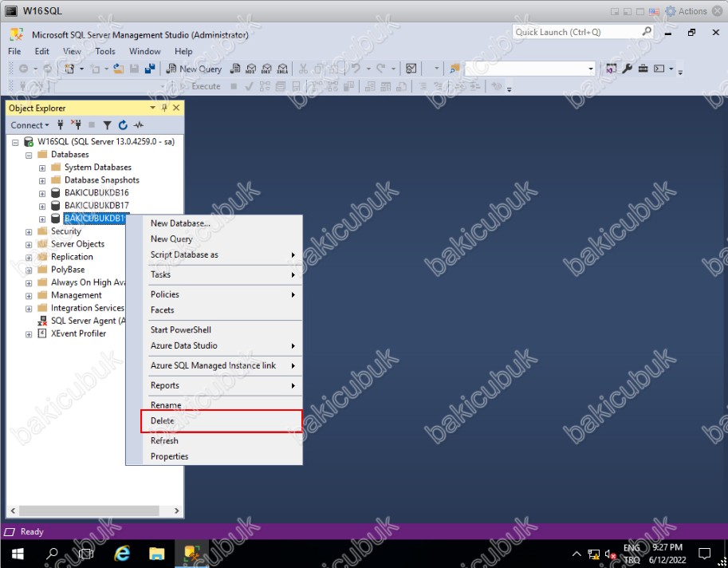Image resolution: width=728 pixels, height=568 pixels.
Task: Click the Connect Object Explorer plug icon
Action: [61, 125]
